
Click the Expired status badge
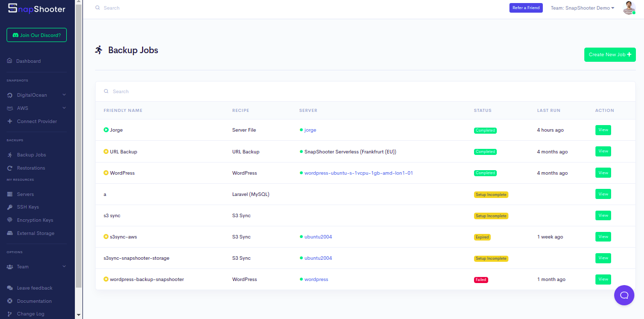coord(482,237)
